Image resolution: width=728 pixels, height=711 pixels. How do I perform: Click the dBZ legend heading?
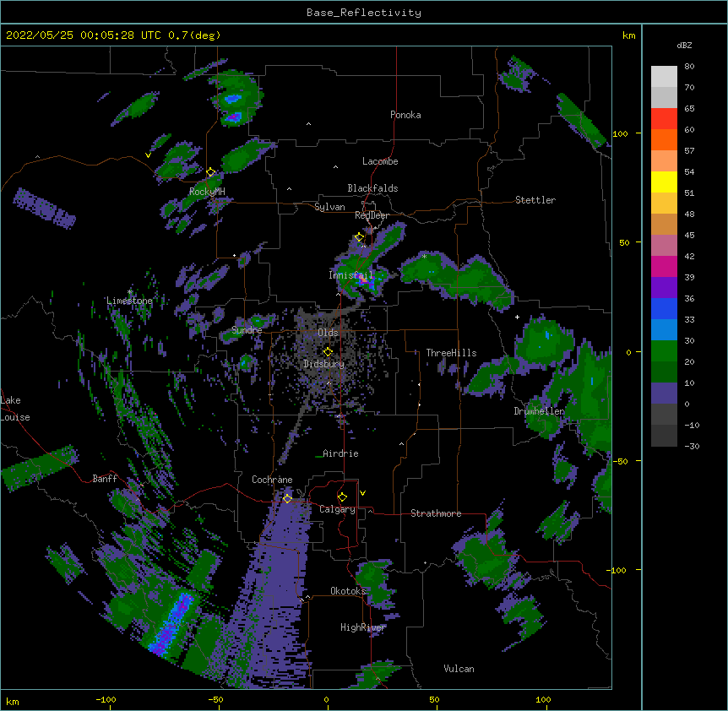click(x=684, y=45)
